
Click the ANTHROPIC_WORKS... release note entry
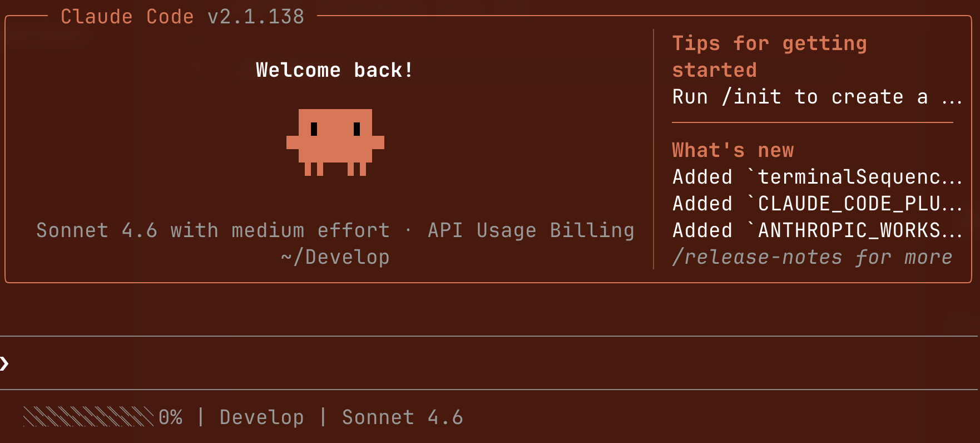pos(818,230)
